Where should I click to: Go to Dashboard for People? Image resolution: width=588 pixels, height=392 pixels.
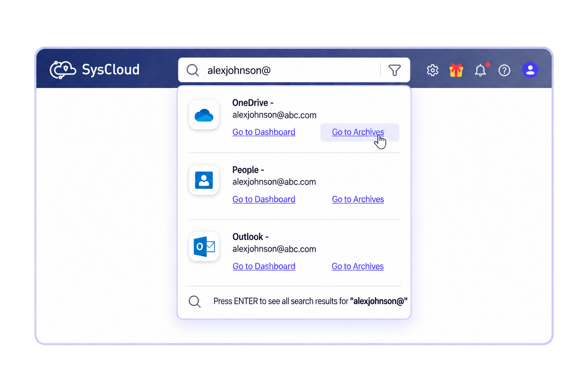264,199
